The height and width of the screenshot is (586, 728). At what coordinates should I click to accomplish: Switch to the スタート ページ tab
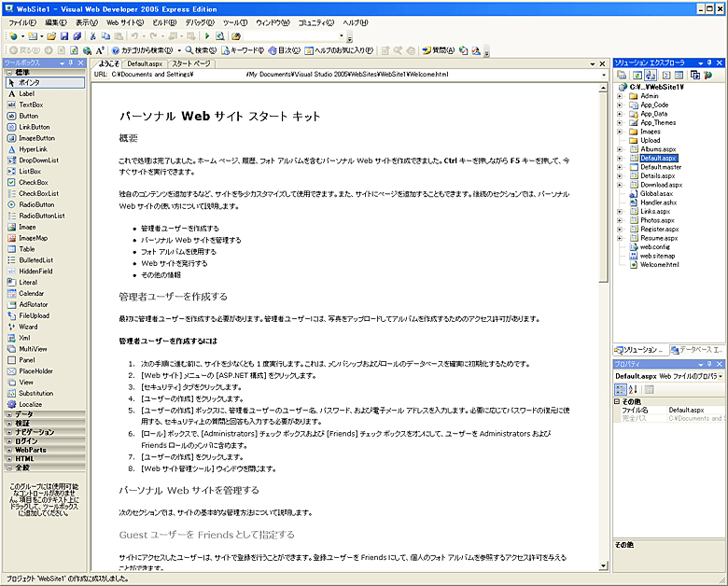[x=189, y=63]
